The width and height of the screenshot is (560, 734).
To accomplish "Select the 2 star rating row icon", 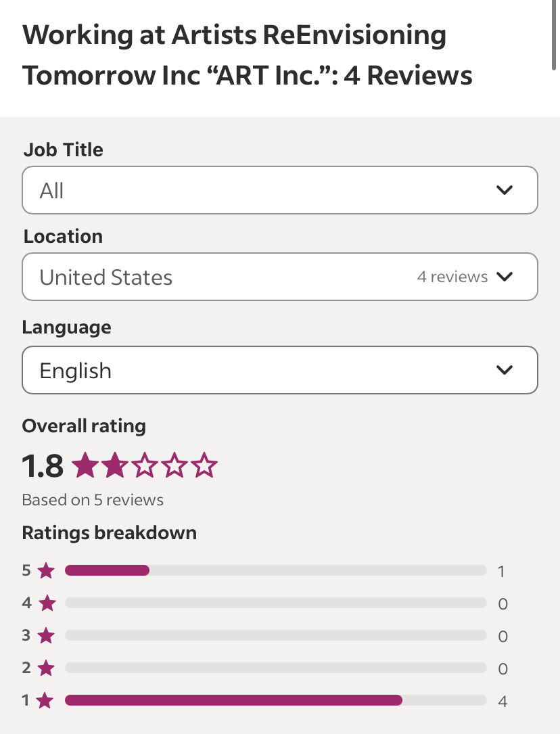I will 46,668.
